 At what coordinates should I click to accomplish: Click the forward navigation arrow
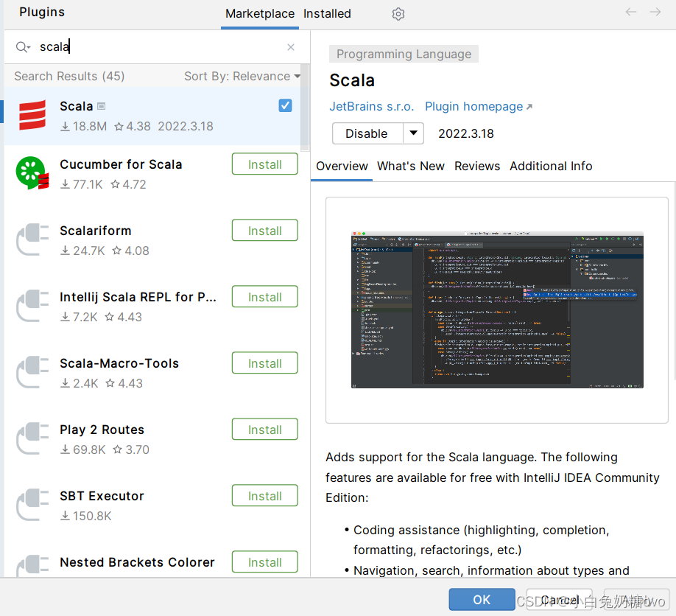pos(654,12)
